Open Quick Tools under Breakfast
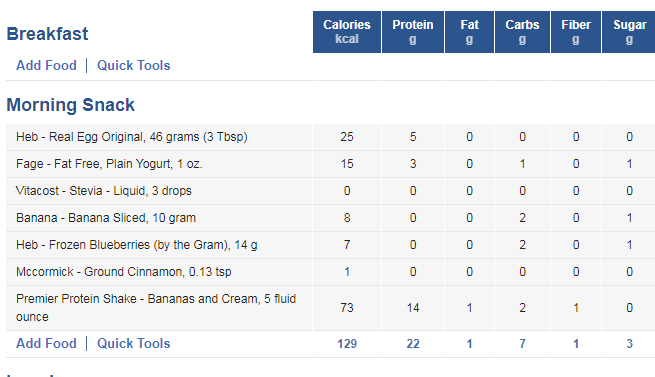The width and height of the screenshot is (655, 377). point(134,66)
